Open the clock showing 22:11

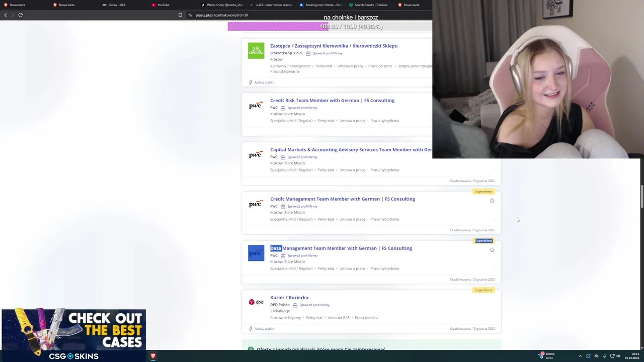tap(632, 356)
